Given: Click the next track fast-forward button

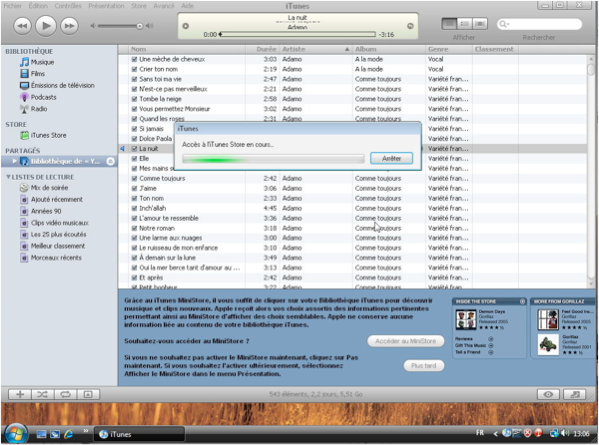Looking at the screenshot, I should (x=69, y=26).
